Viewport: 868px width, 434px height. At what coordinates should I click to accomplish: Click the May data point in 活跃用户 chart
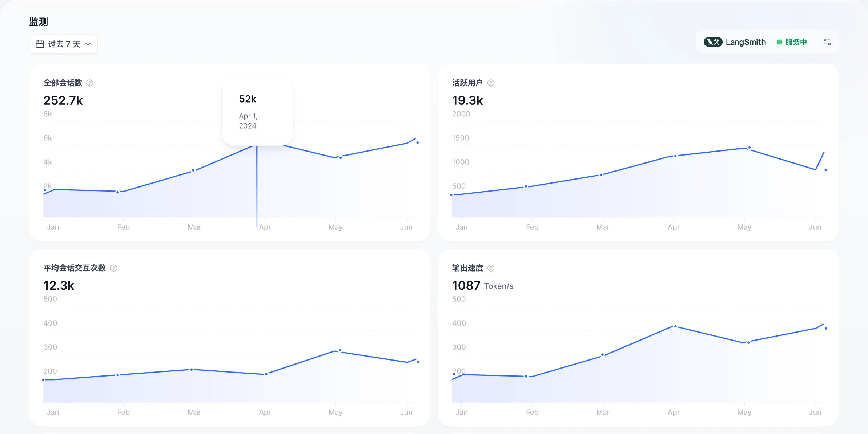pos(750,148)
